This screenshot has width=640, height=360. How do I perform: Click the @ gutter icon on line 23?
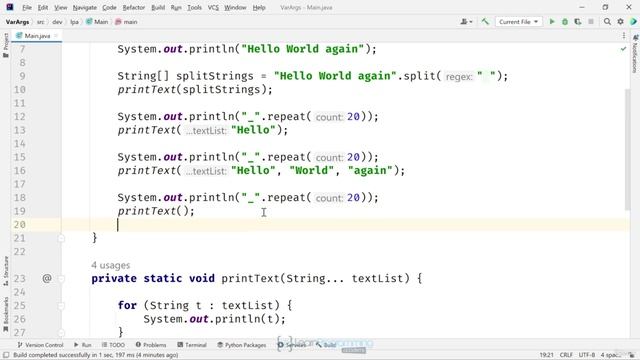click(x=47, y=278)
